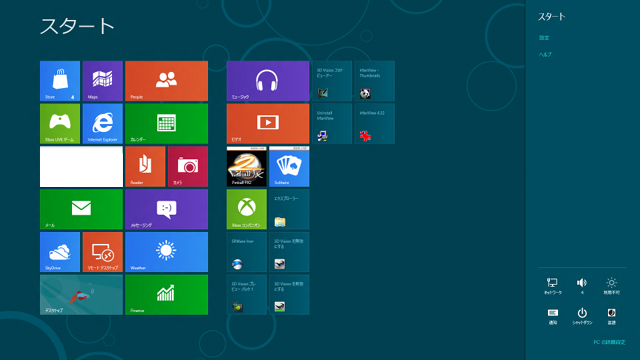Open the Explorer folder tile

click(x=289, y=209)
